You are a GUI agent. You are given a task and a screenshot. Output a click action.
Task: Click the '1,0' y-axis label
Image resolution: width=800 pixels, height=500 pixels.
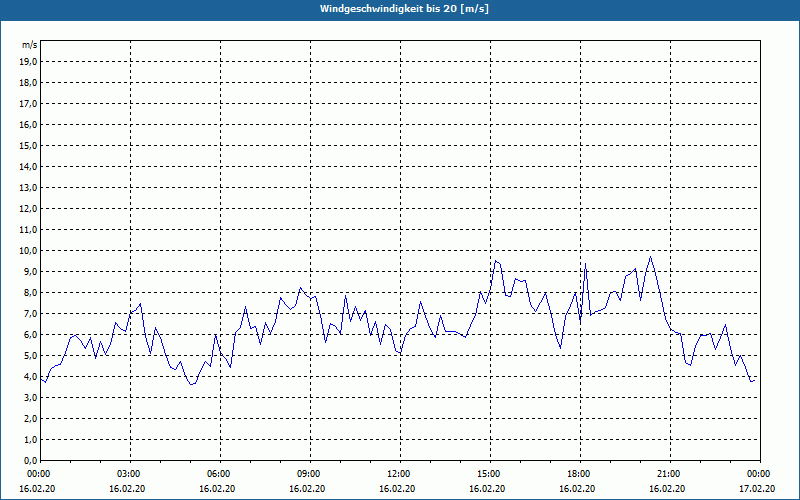[31, 439]
